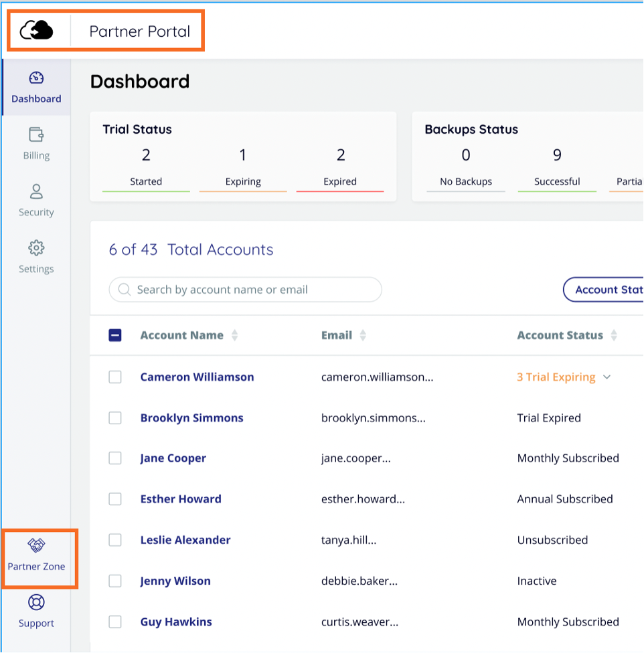The image size is (644, 653).
Task: Click curtis.weaver... email cell
Action: click(360, 622)
